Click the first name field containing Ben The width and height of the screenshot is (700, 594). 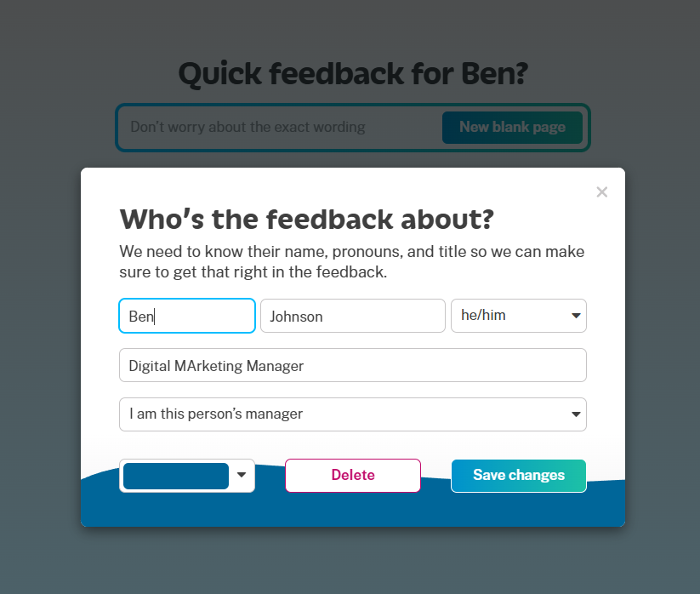tap(187, 316)
